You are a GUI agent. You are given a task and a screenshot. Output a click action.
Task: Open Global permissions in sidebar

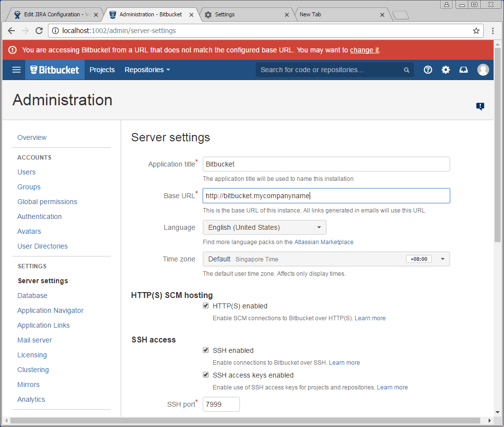click(x=47, y=202)
